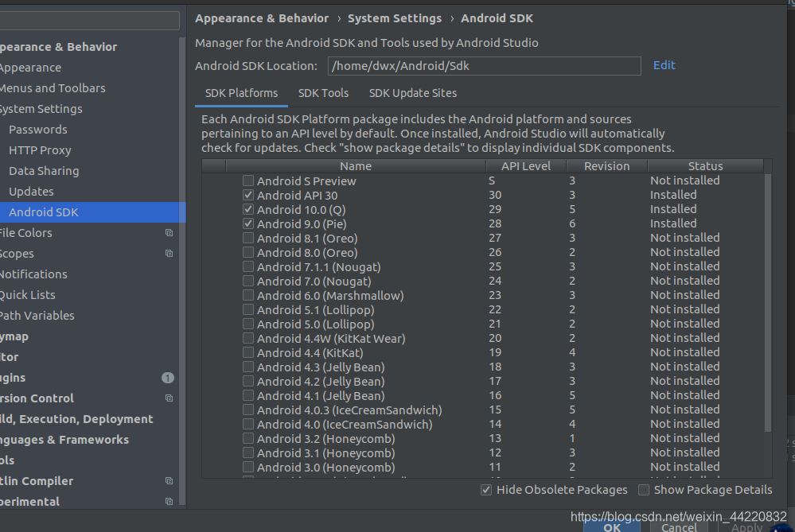Viewport: 795px width, 532px height.
Task: Check the Android S Preview checkbox
Action: point(248,181)
